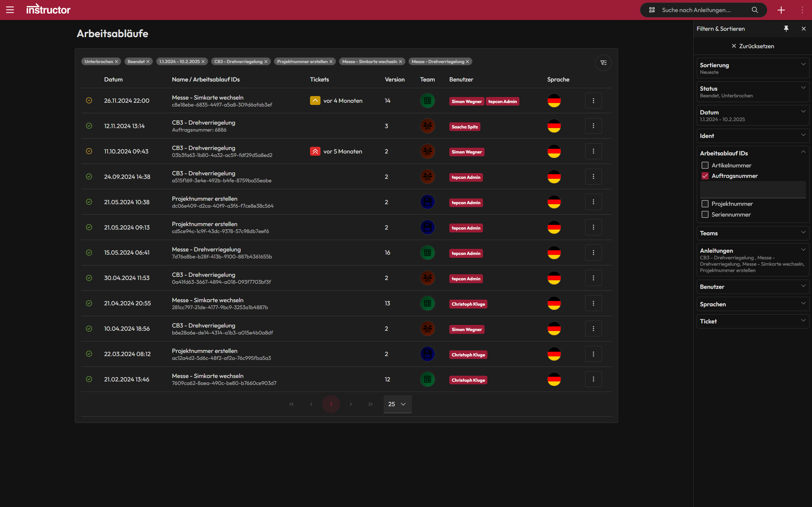The width and height of the screenshot is (812, 507).
Task: Uncheck the Auftragsnummer checkbox
Action: click(x=705, y=176)
